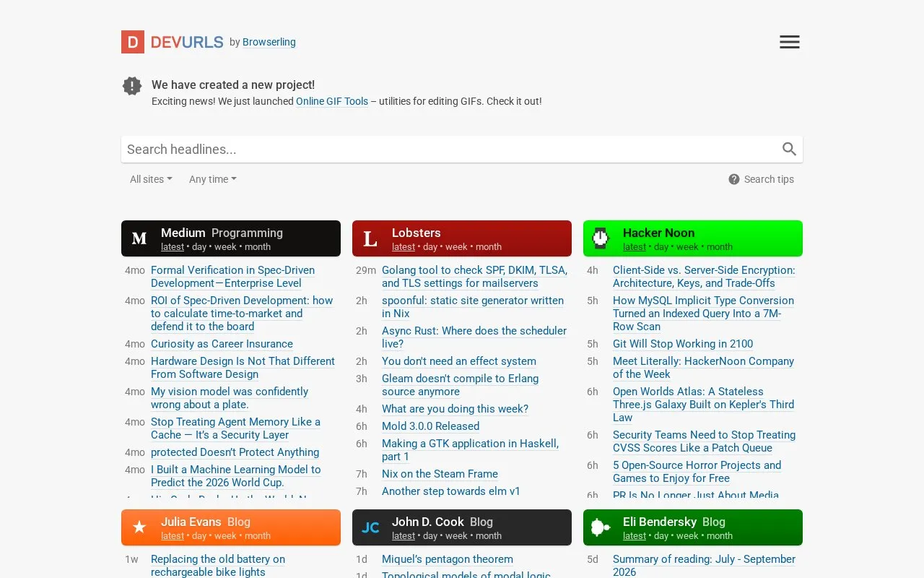Open What are you doing this week?
Image resolution: width=924 pixels, height=578 pixels.
pyautogui.click(x=455, y=409)
